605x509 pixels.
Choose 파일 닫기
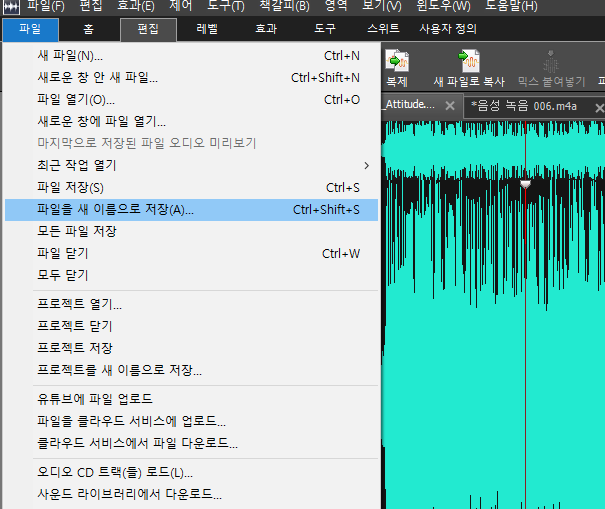(x=191, y=254)
